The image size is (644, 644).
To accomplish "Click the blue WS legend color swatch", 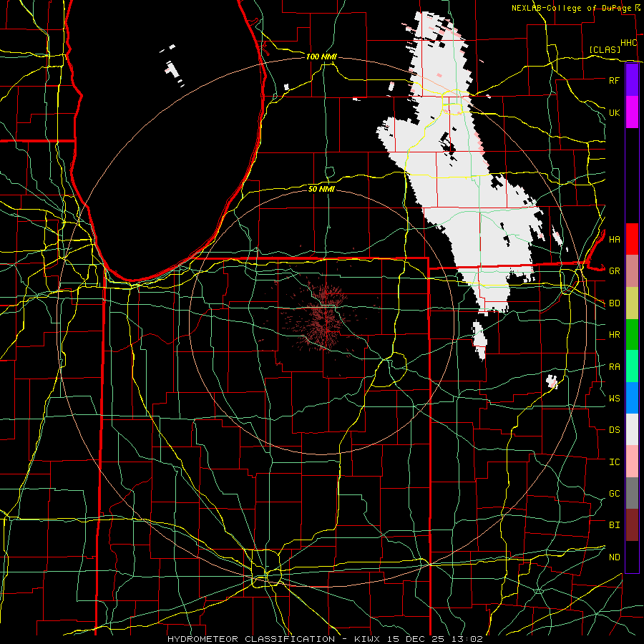I will (x=632, y=398).
